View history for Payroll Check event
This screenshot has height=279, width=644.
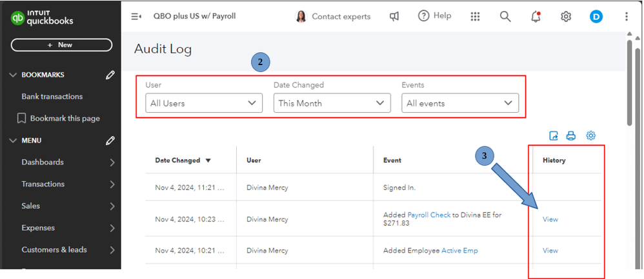coord(550,219)
